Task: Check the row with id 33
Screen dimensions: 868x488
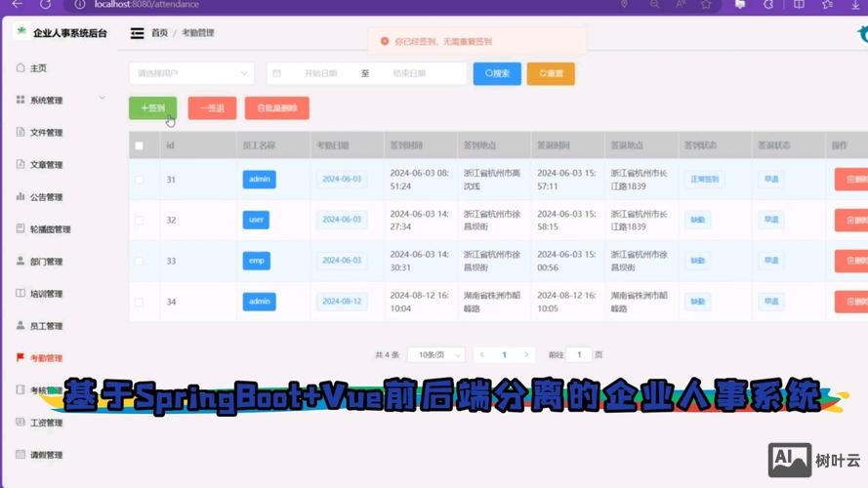Action: (139, 261)
